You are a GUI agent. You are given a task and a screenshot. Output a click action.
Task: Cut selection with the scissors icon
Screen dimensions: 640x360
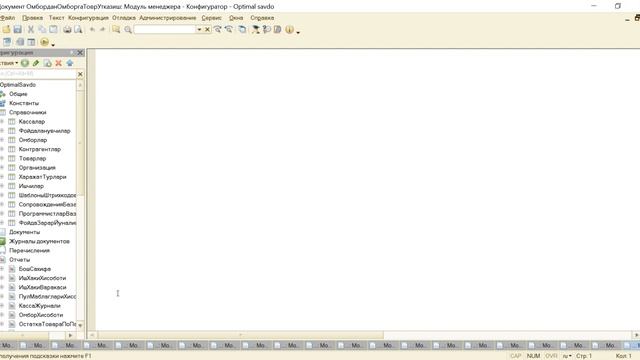31,29
